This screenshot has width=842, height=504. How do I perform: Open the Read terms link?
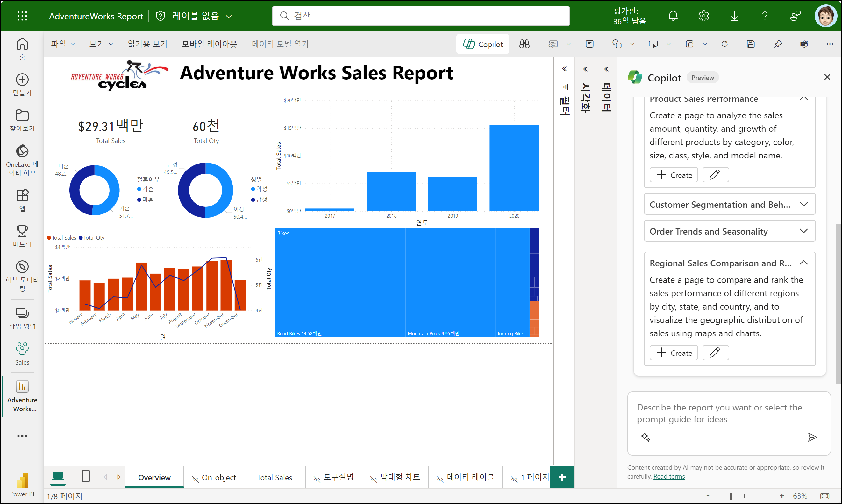[x=669, y=476]
